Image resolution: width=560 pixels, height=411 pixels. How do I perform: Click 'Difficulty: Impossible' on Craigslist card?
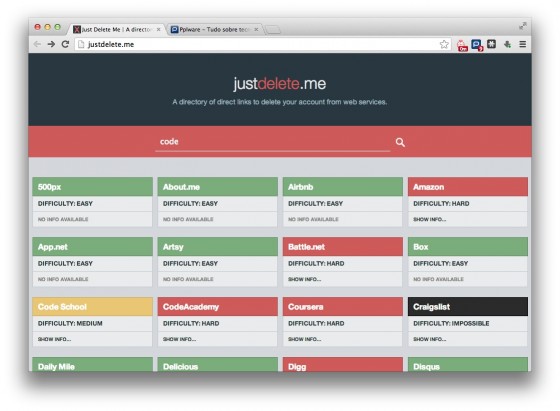[451, 324]
